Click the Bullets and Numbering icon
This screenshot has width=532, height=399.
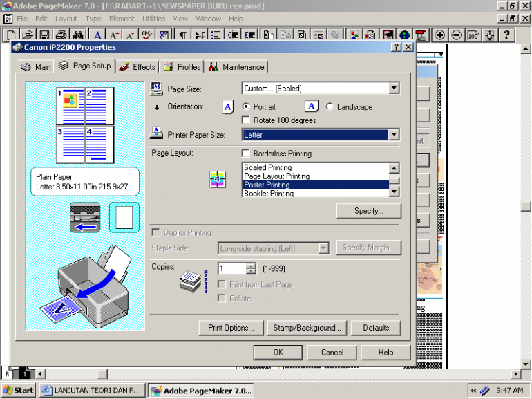coord(216,35)
